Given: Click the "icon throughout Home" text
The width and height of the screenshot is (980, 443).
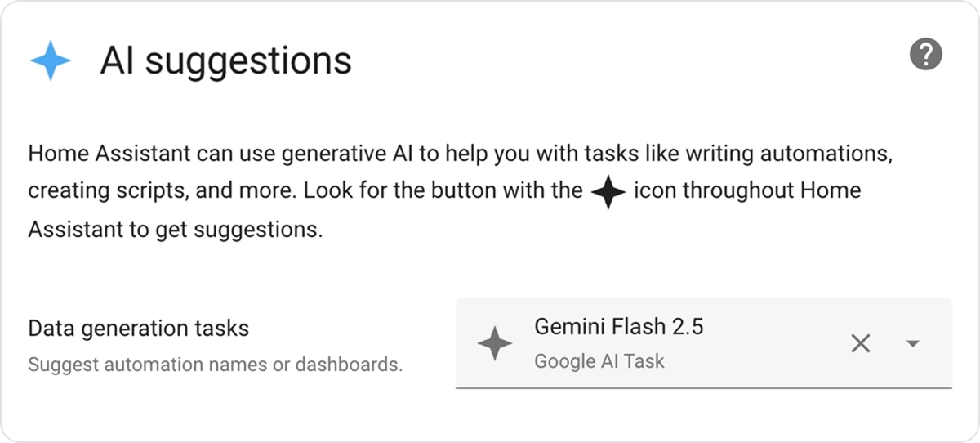Looking at the screenshot, I should click(746, 190).
